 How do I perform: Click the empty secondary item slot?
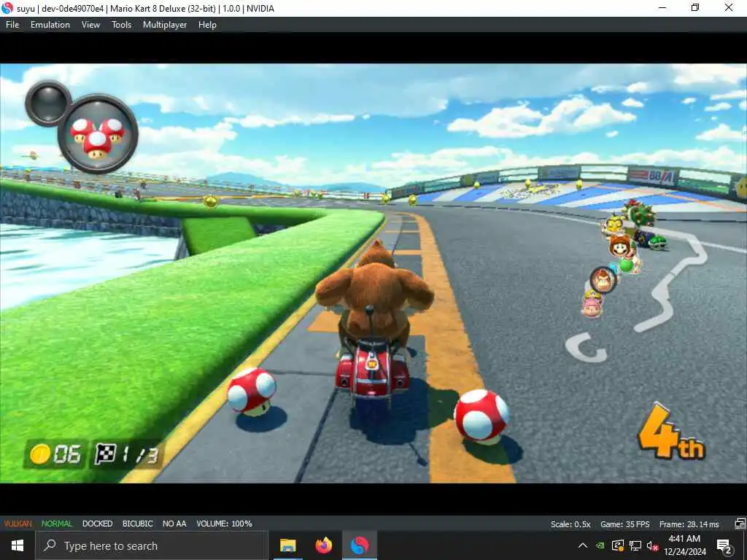point(48,103)
